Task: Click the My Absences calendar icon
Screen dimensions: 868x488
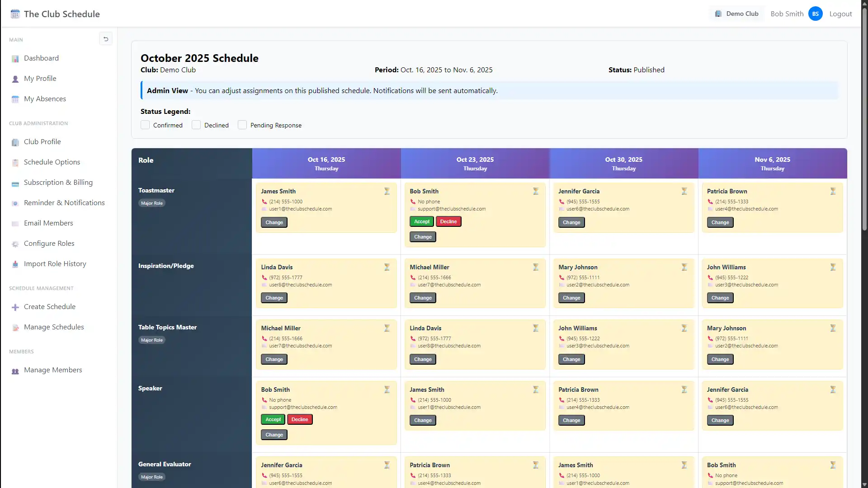Action: coord(15,99)
